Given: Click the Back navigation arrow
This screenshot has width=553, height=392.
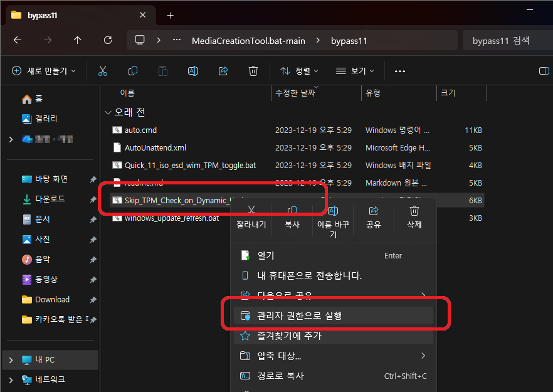Looking at the screenshot, I should tap(18, 40).
